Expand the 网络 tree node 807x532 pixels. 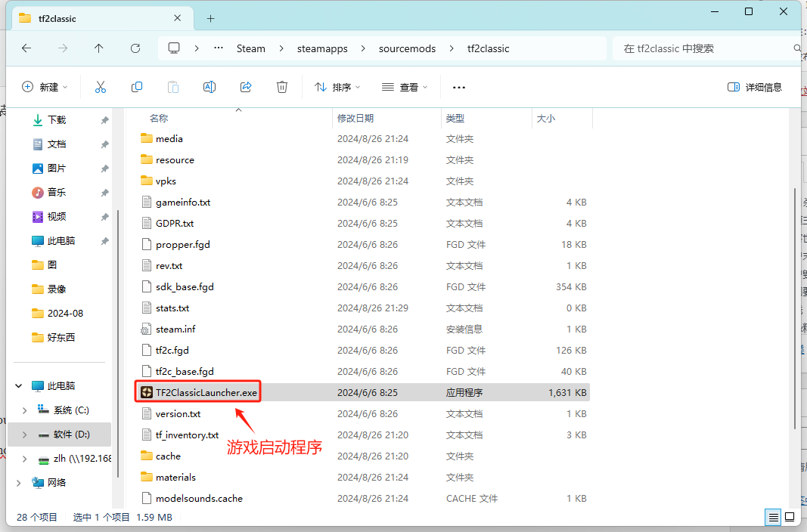(x=19, y=483)
